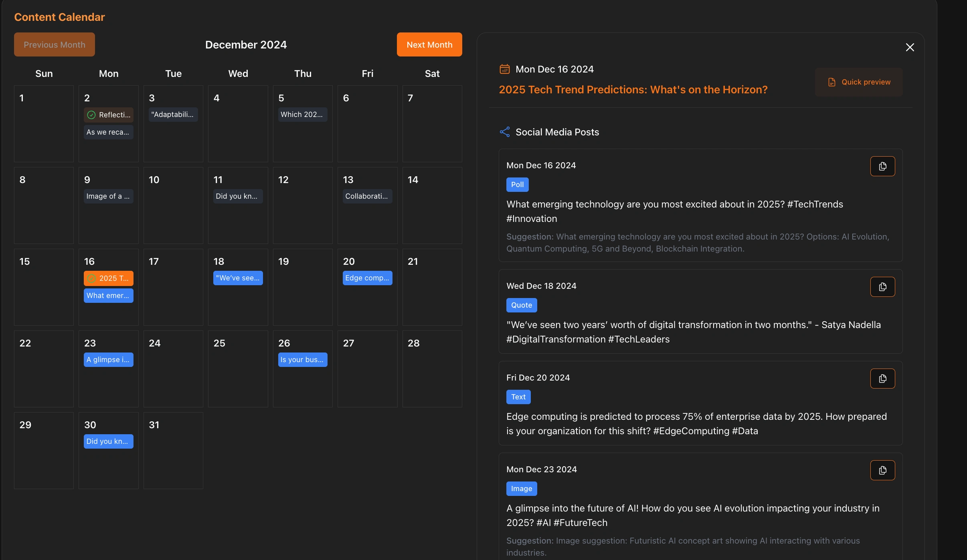The image size is (967, 560).
Task: Copy the Dec 20 edge computing post
Action: point(882,379)
